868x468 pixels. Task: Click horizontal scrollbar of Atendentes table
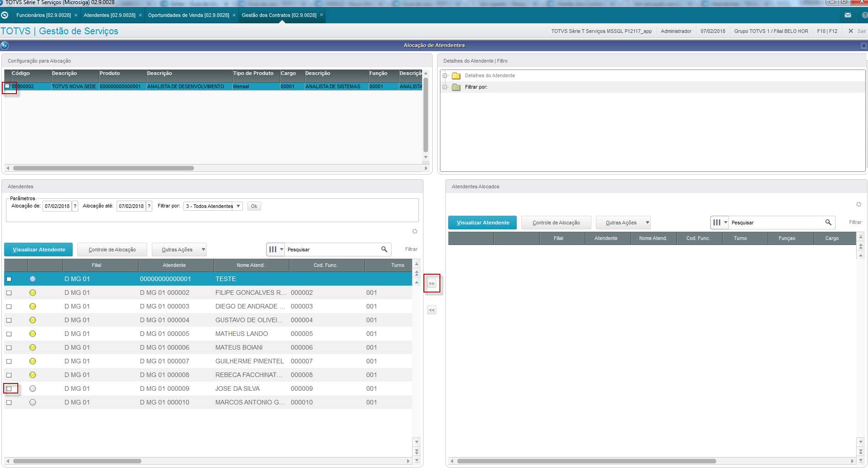point(77,461)
